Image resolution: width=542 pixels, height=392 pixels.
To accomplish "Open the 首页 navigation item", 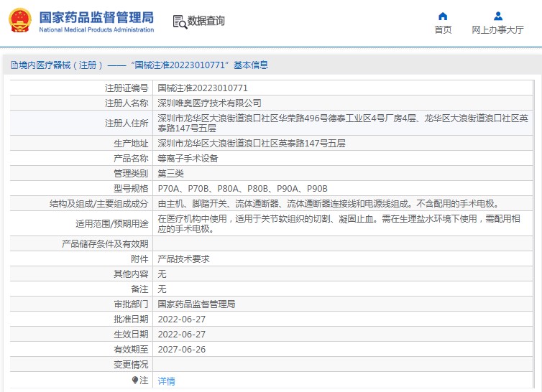I will 443,29.
